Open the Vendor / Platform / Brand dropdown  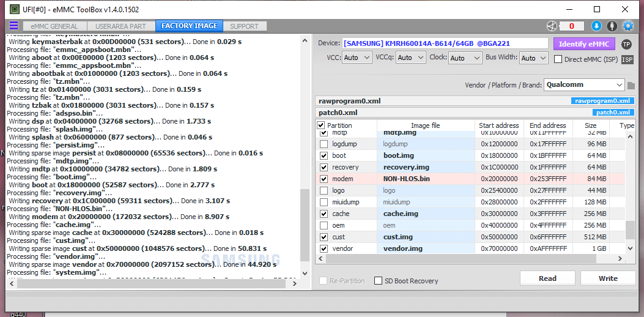pyautogui.click(x=584, y=85)
